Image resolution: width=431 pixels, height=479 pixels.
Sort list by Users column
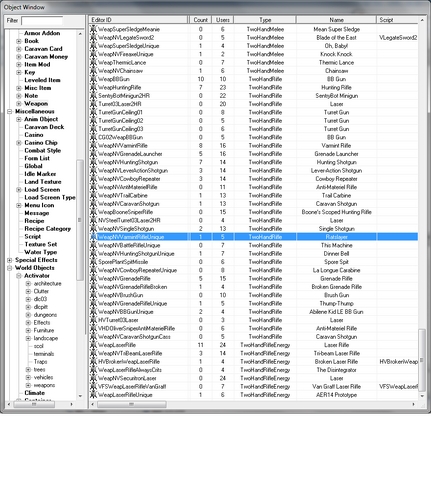pyautogui.click(x=223, y=20)
